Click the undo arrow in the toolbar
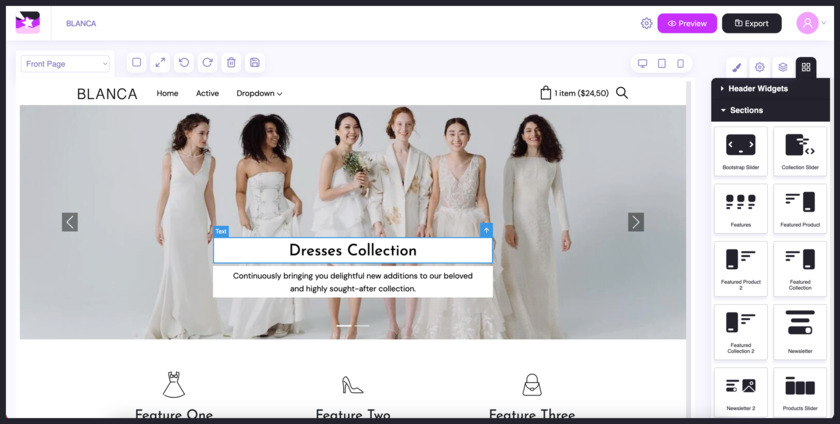 click(x=184, y=62)
